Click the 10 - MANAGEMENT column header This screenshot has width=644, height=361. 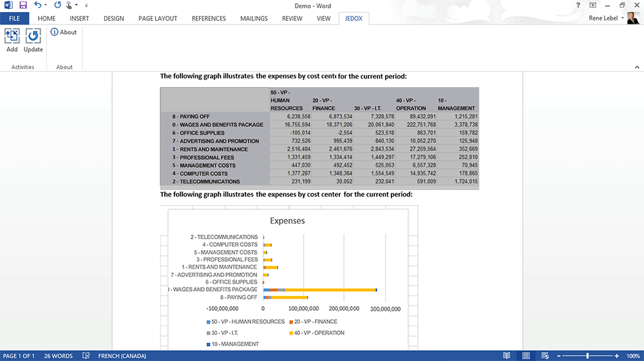tap(457, 104)
